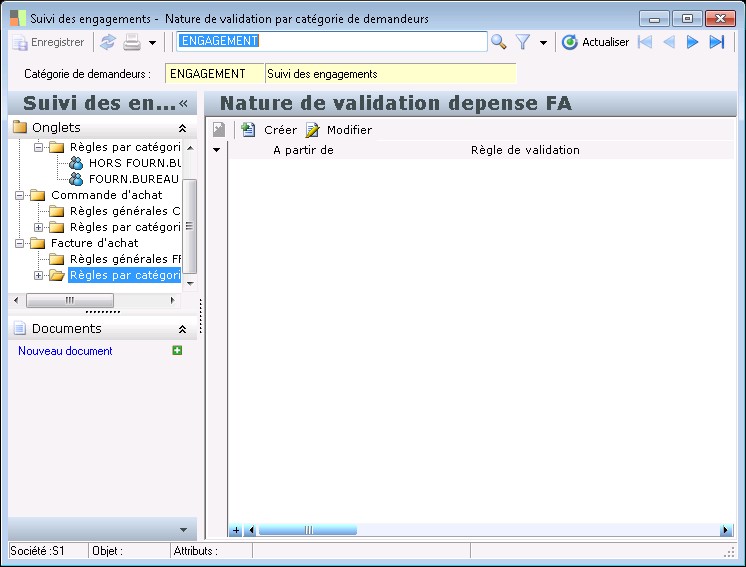The height and width of the screenshot is (567, 746).
Task: Expand Règles par catégorie under Commande d'achat
Action: click(x=39, y=227)
